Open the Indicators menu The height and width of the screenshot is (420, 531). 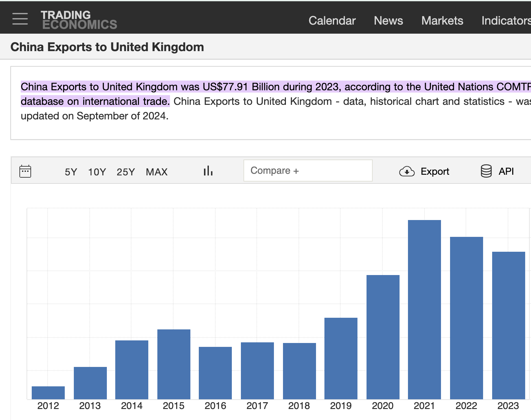point(506,21)
